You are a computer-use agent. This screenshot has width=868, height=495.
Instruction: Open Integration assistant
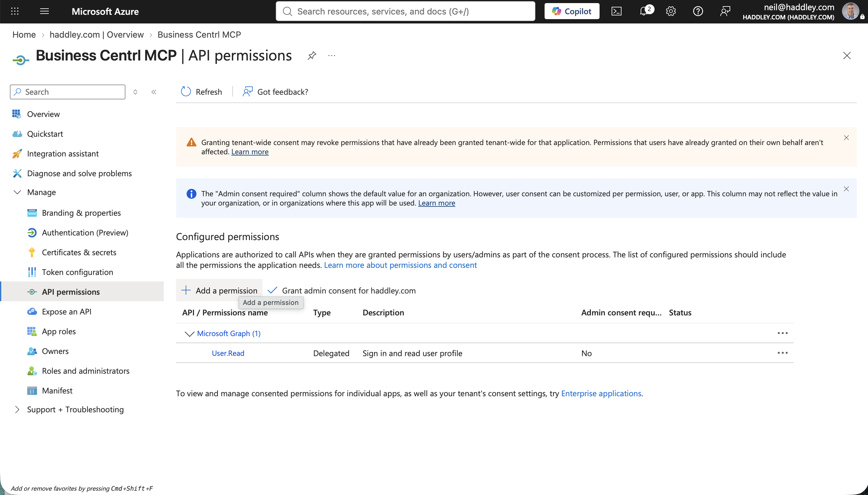point(63,153)
